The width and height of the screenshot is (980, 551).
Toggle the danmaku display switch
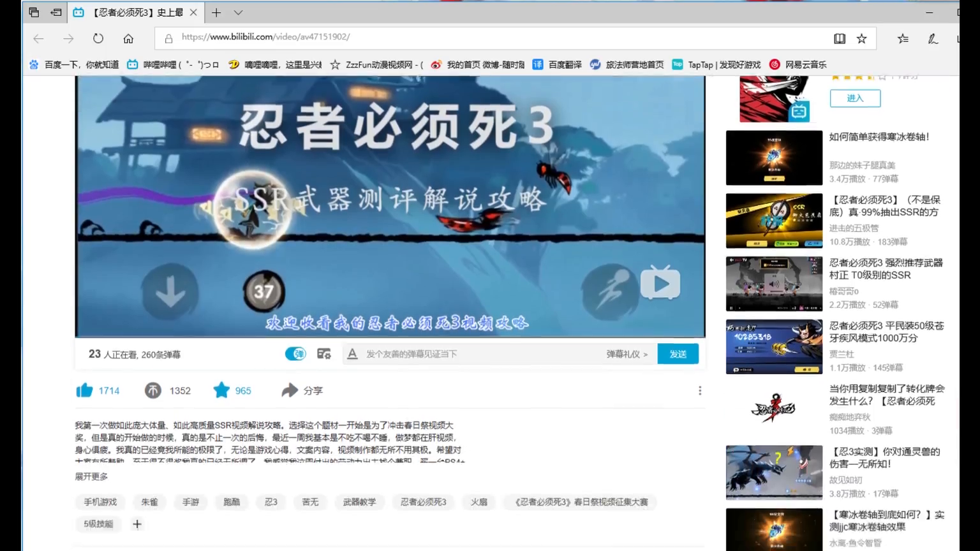click(295, 354)
